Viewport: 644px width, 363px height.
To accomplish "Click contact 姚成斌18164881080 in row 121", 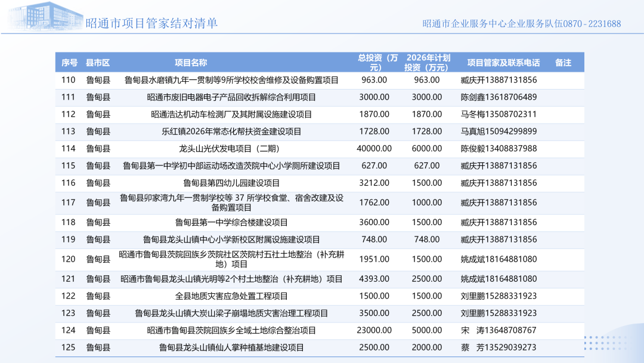I will [x=499, y=279].
